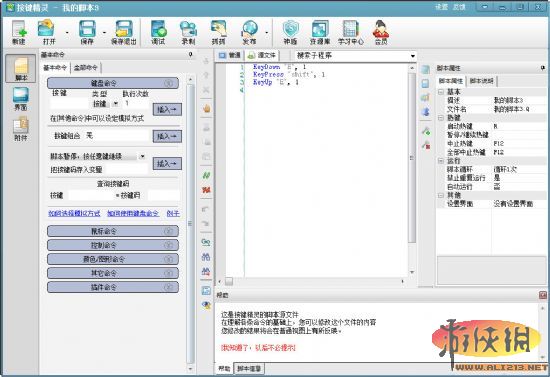Viewport: 550px width, 377px height.
Task: Open the 资源库 resource library
Action: click(320, 32)
